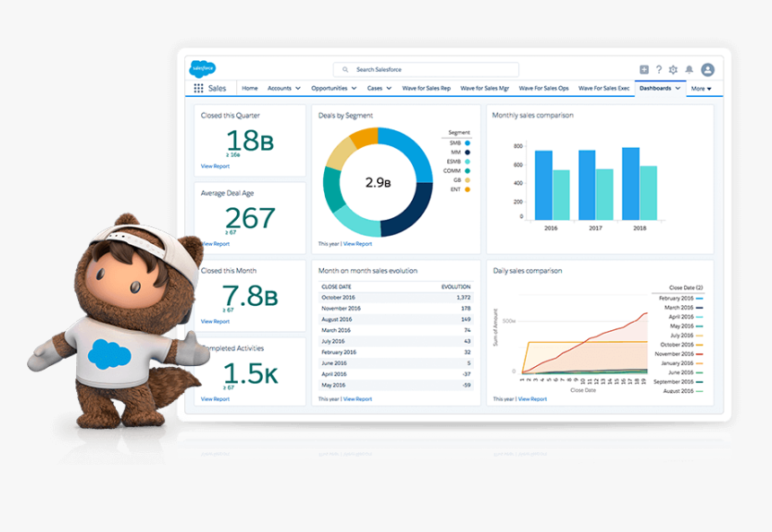This screenshot has width=772, height=532.
Task: Select the July 2016 table row
Action: pos(396,341)
